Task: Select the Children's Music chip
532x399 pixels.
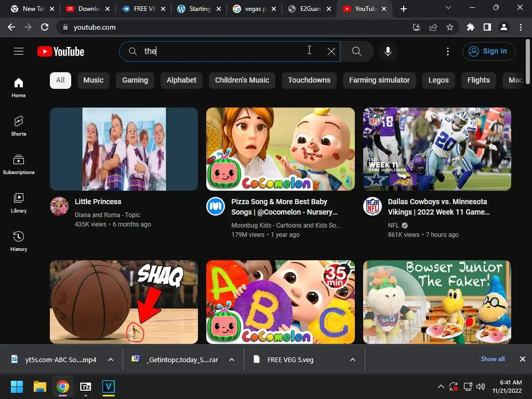Action: coord(242,81)
